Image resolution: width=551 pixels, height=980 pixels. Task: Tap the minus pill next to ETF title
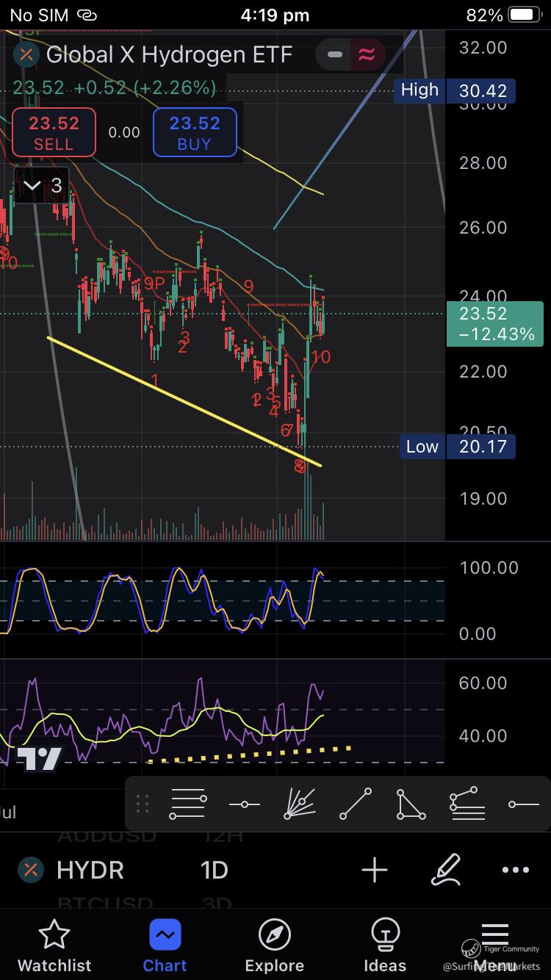tap(334, 55)
